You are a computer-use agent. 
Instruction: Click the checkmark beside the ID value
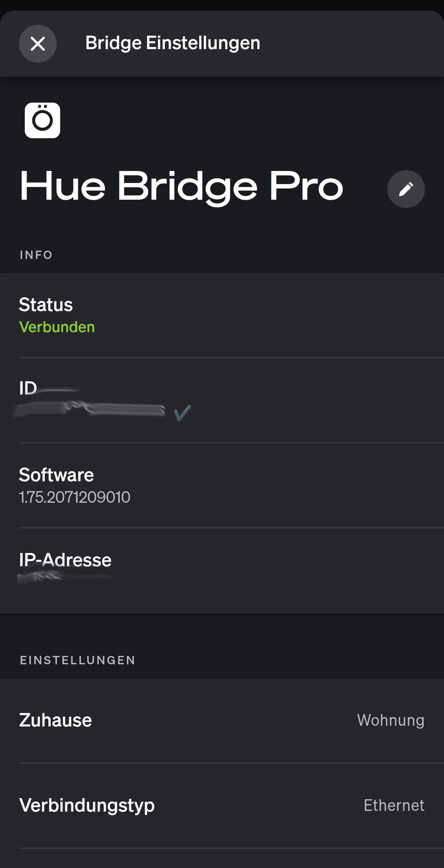182,413
